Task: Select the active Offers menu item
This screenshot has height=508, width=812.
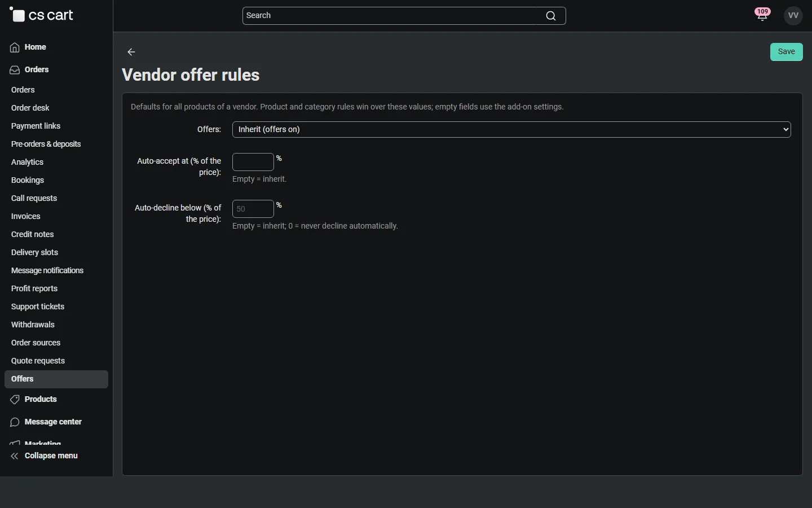Action: 56,379
